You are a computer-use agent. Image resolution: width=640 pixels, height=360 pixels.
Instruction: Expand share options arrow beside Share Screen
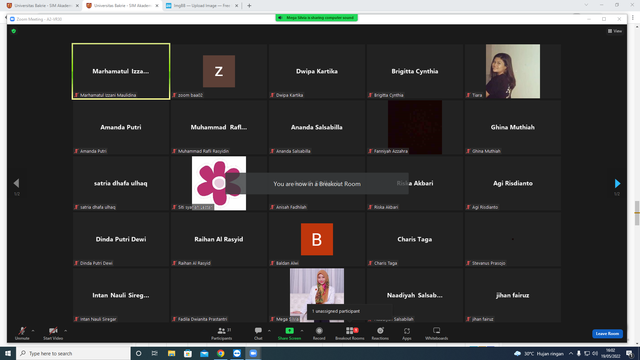302,331
